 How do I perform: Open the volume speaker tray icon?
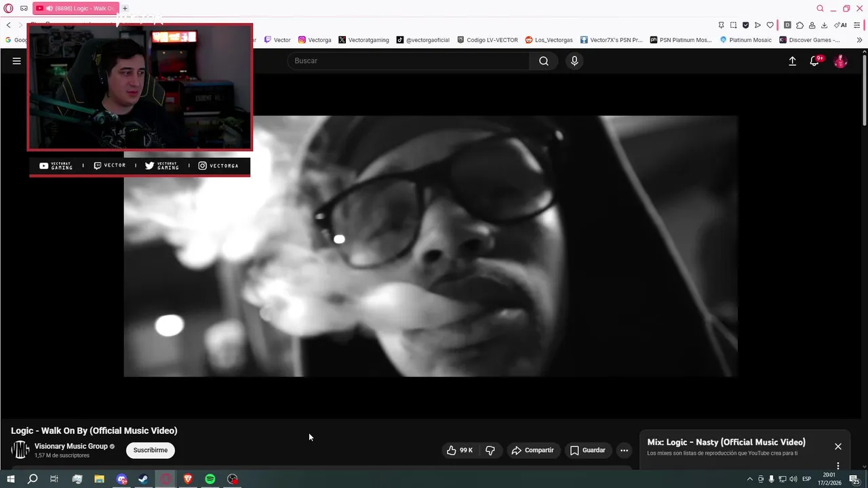click(793, 479)
